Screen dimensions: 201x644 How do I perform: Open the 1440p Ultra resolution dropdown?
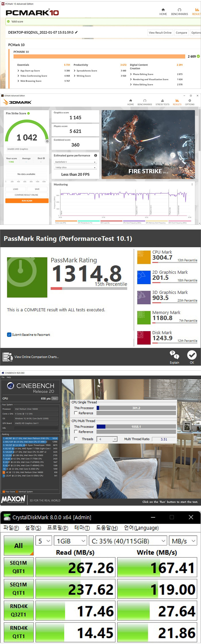click(x=76, y=167)
